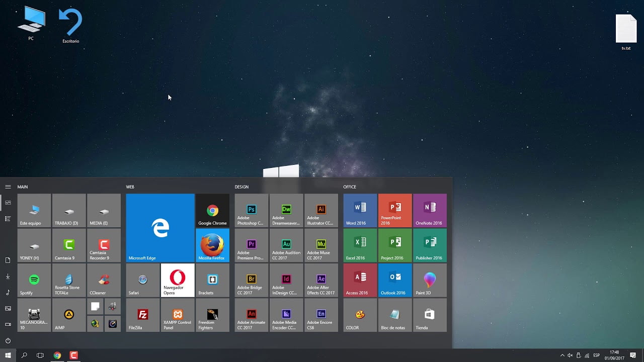Screen dimensions: 644x362
Task: Open taskbar search magnifier
Action: (x=24, y=355)
